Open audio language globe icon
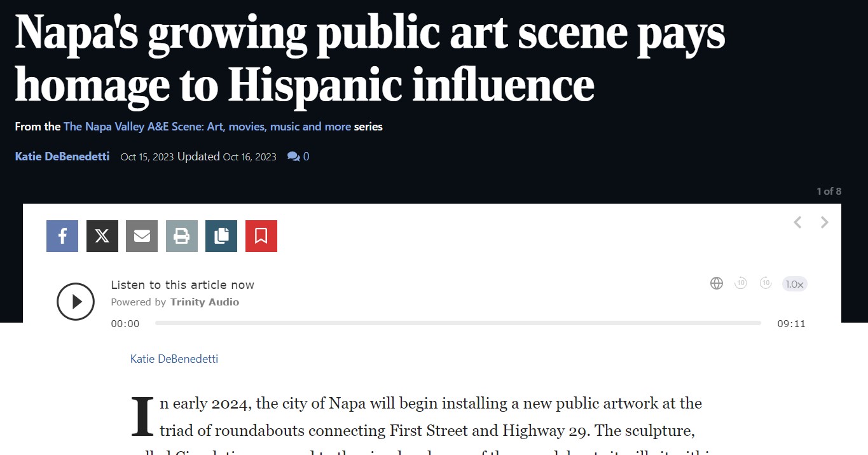 coord(717,284)
